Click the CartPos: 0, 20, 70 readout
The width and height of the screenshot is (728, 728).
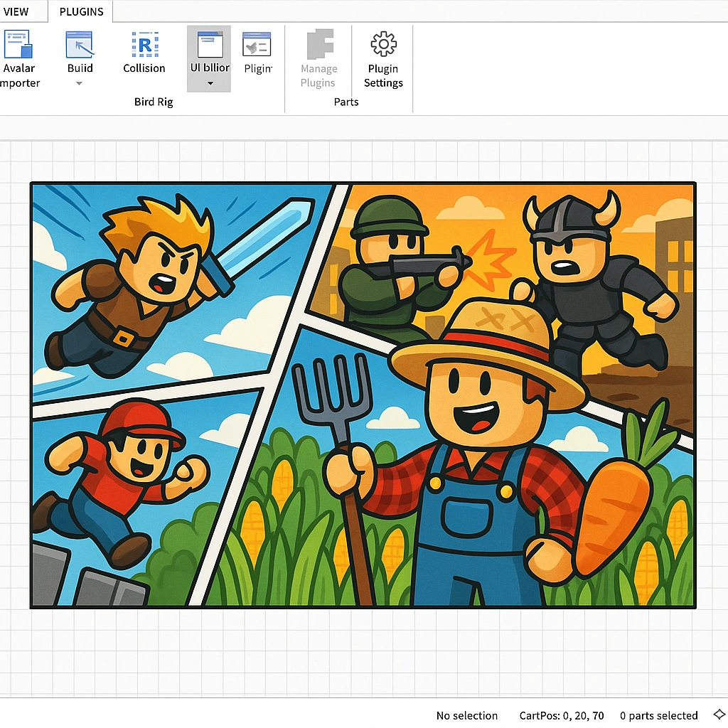coord(562,715)
